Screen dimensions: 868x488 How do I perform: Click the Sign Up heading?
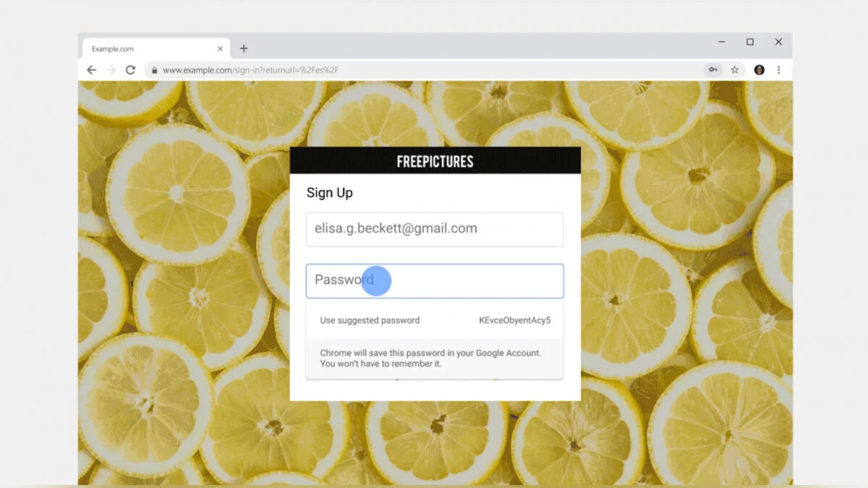pyautogui.click(x=330, y=193)
